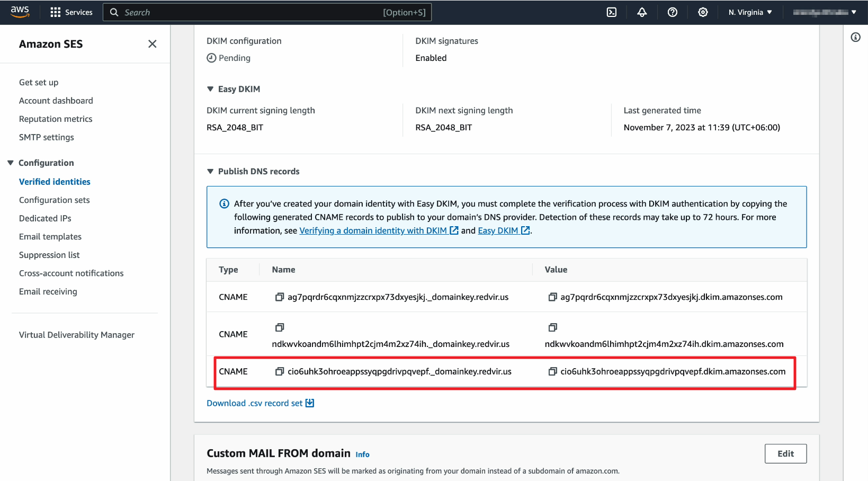Open the page info panel icon
The width and height of the screenshot is (868, 481).
(855, 37)
